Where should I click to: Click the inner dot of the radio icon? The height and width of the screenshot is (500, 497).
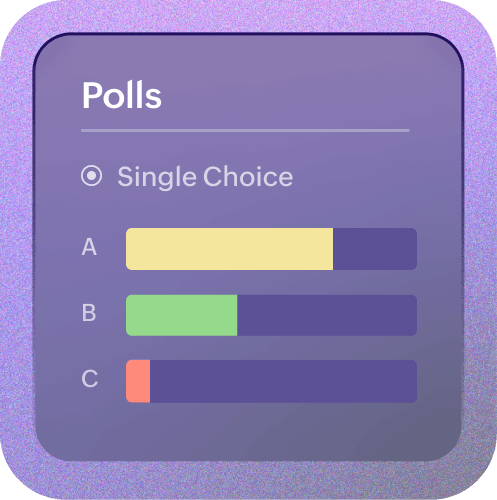tap(91, 175)
